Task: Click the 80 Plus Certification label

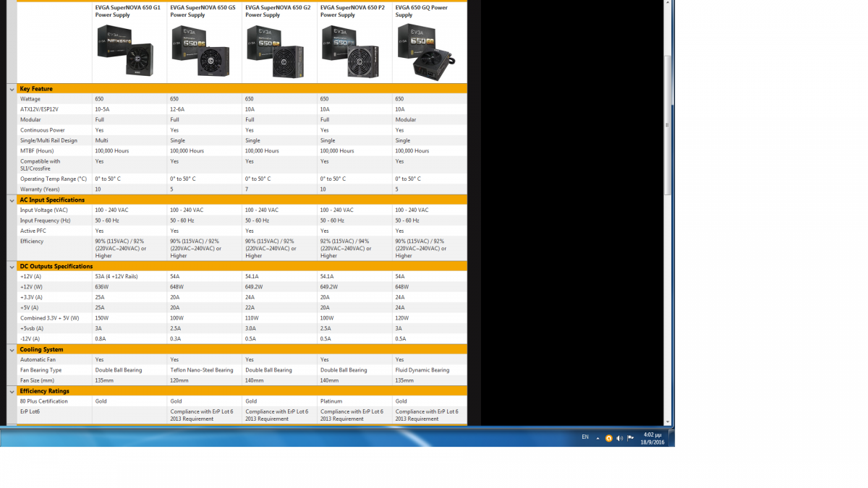Action: point(44,401)
